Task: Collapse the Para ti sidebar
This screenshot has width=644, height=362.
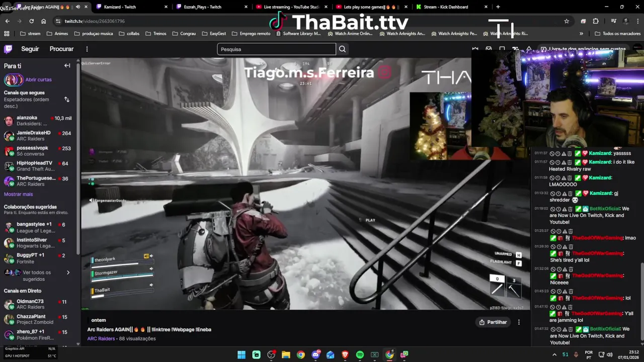Action: coord(67,65)
